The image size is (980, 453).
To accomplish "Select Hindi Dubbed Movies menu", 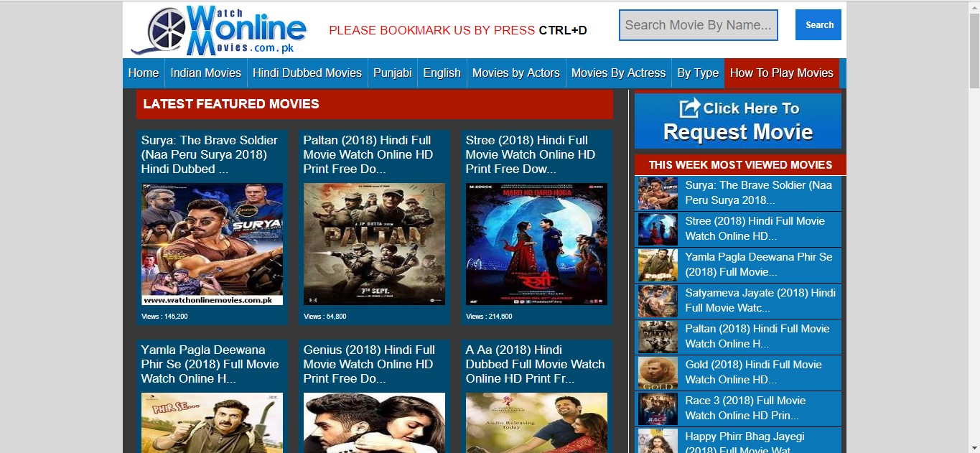I will (x=307, y=73).
